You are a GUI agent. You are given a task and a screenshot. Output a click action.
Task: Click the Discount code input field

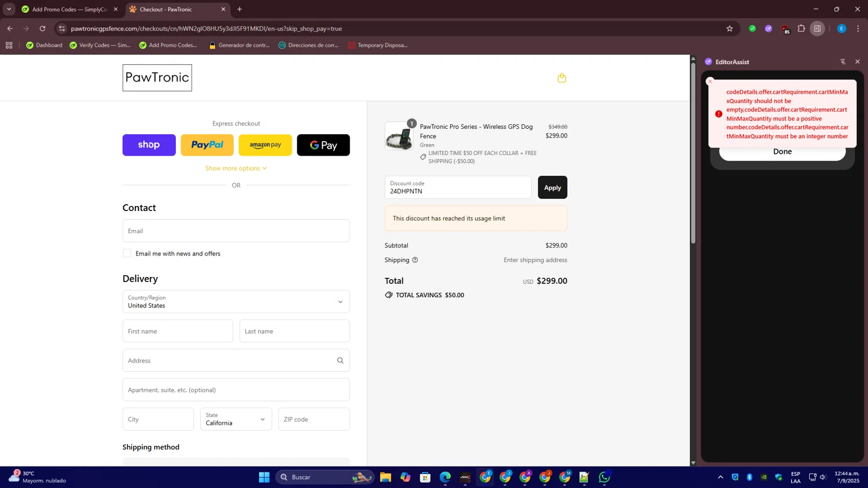tap(458, 187)
